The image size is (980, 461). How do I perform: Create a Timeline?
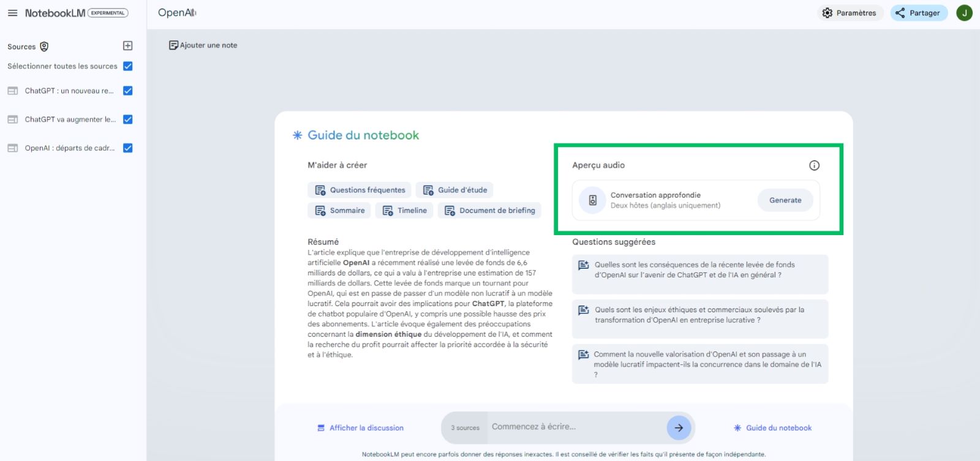[x=405, y=211]
